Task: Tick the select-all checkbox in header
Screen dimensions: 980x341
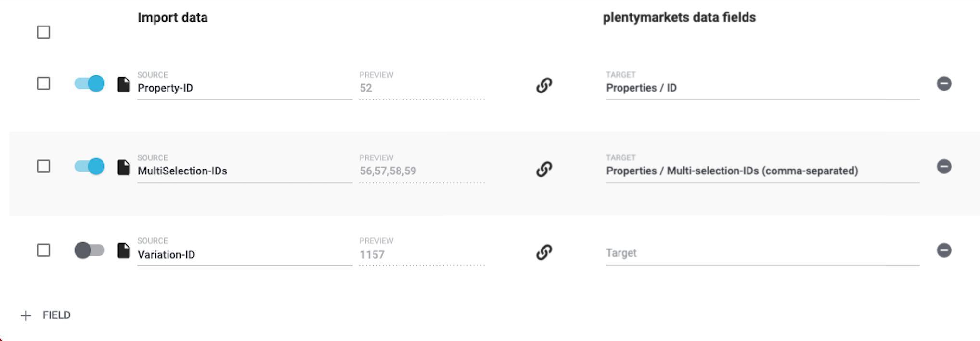Action: [x=43, y=32]
